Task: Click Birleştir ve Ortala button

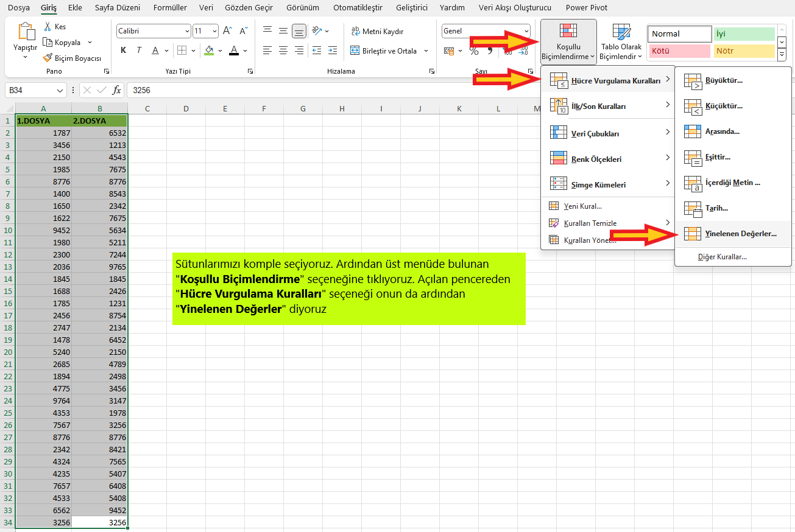Action: pos(389,51)
